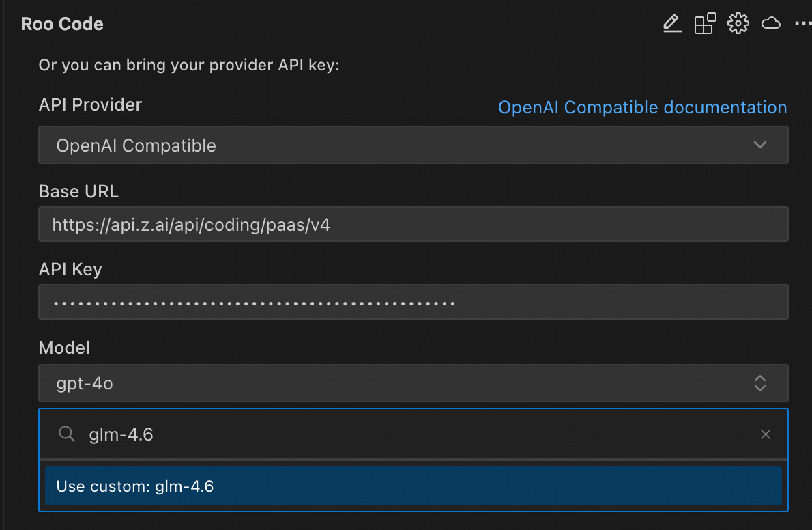Click the search box containing glm-4.6
Screen dimensions: 812x530
409,434
